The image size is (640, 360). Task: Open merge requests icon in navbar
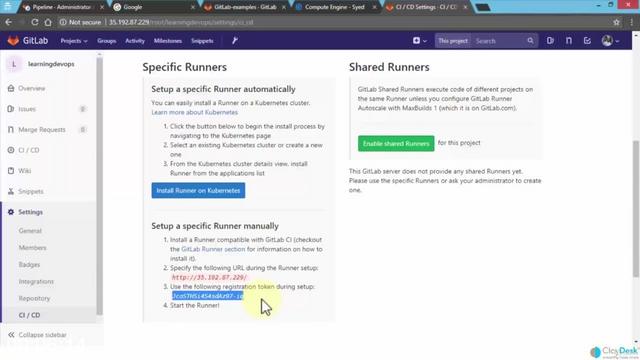point(569,41)
